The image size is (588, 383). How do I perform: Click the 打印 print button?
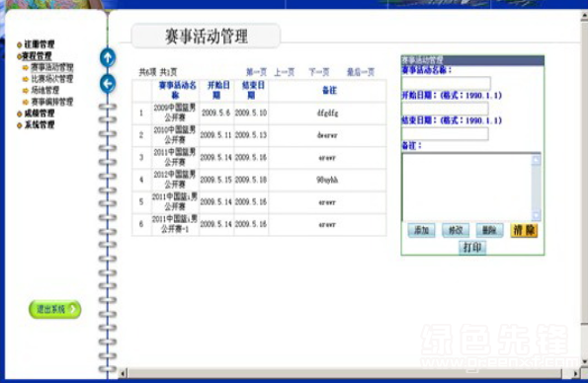point(472,248)
